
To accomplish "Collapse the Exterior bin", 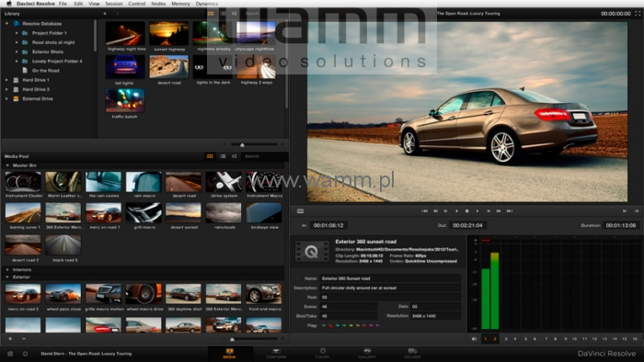I will 7,277.
